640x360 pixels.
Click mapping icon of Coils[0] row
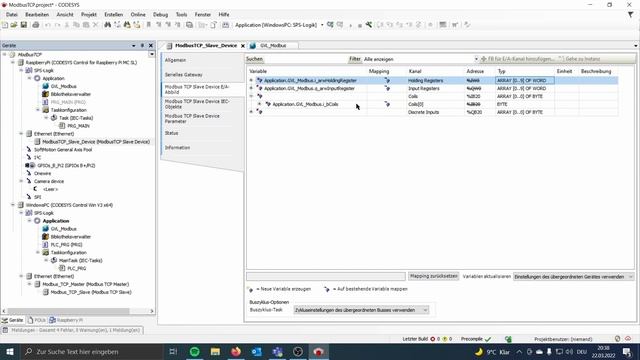point(387,104)
